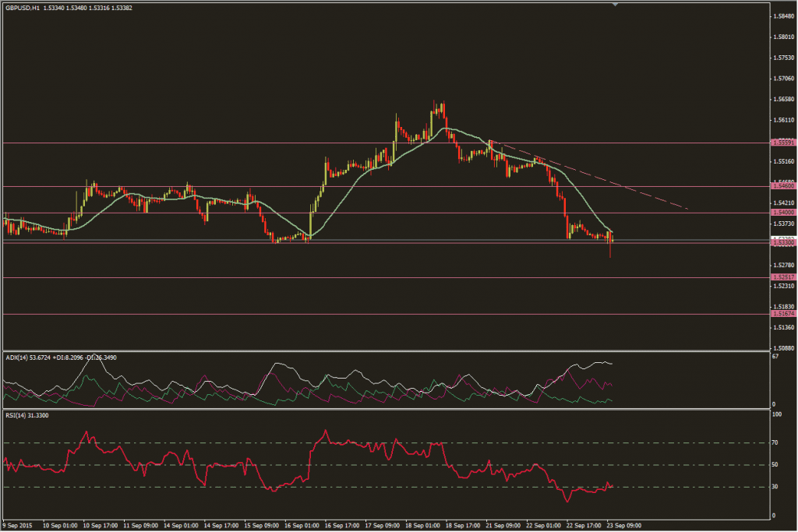
Task: Click the RSI(14) 31.3300 indicator label
Action: pyautogui.click(x=27, y=415)
